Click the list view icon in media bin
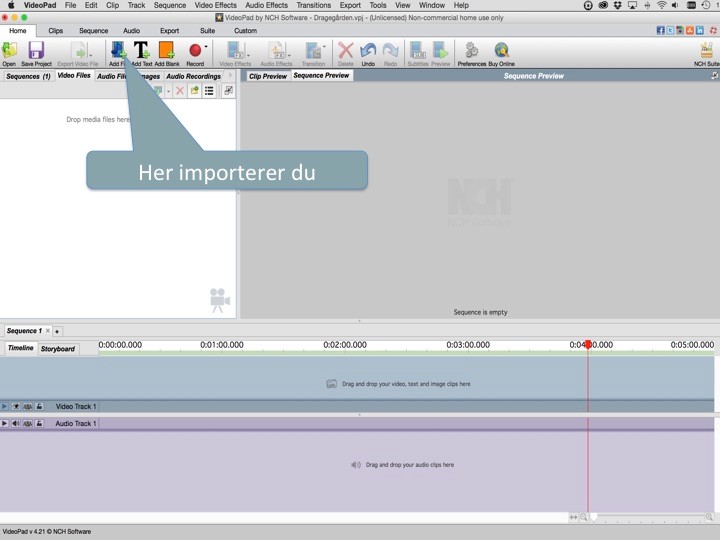 (209, 90)
